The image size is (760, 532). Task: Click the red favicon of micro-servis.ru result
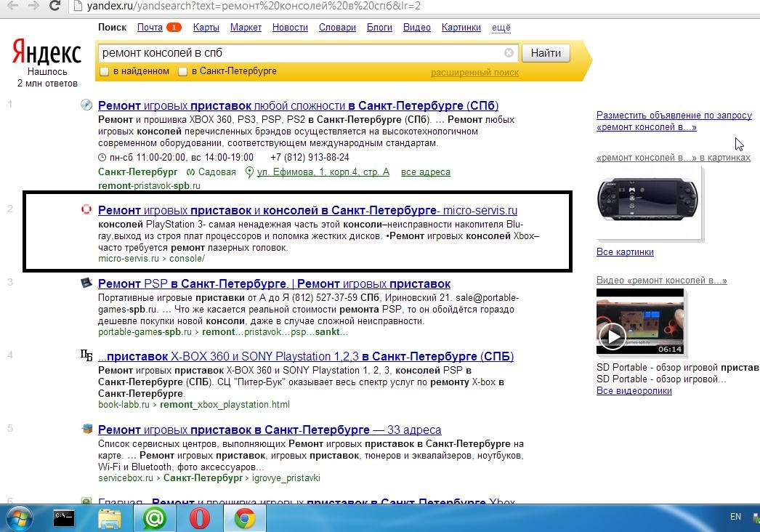click(86, 209)
